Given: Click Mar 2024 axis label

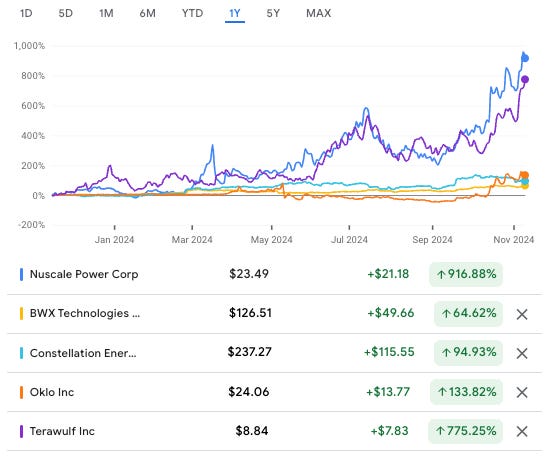Looking at the screenshot, I should [192, 240].
